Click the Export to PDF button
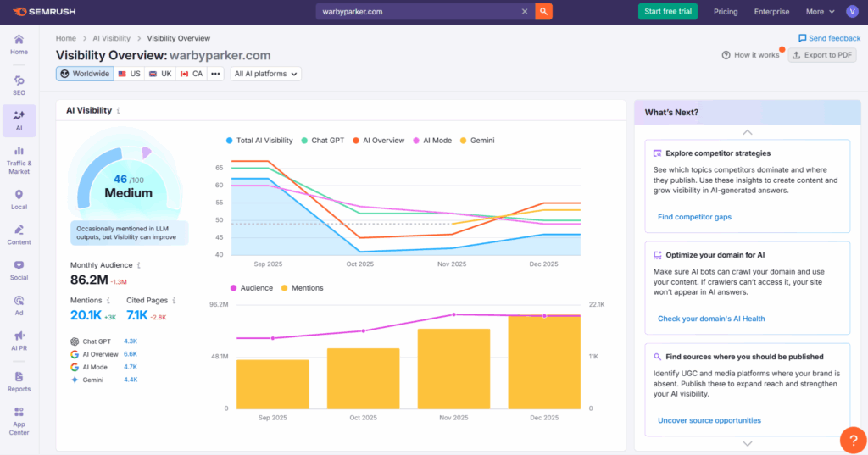 (x=822, y=55)
